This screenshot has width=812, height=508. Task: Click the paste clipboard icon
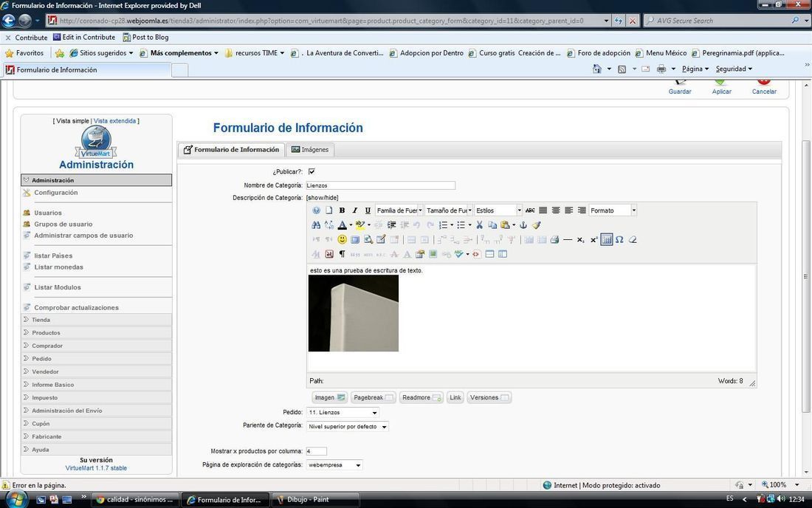tap(505, 224)
